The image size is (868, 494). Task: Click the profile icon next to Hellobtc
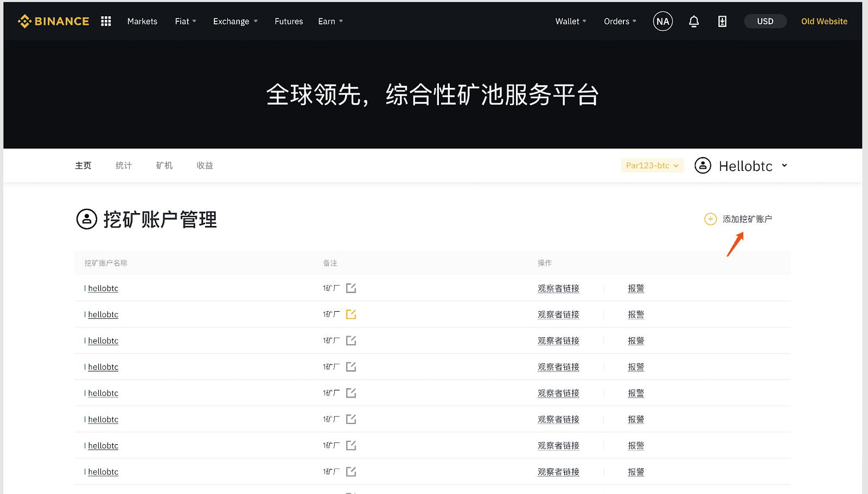click(703, 165)
